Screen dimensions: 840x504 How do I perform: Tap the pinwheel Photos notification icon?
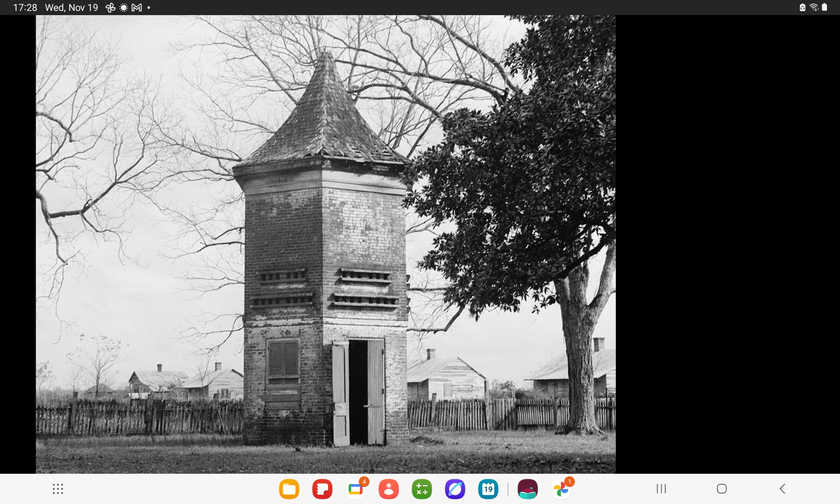point(110,8)
